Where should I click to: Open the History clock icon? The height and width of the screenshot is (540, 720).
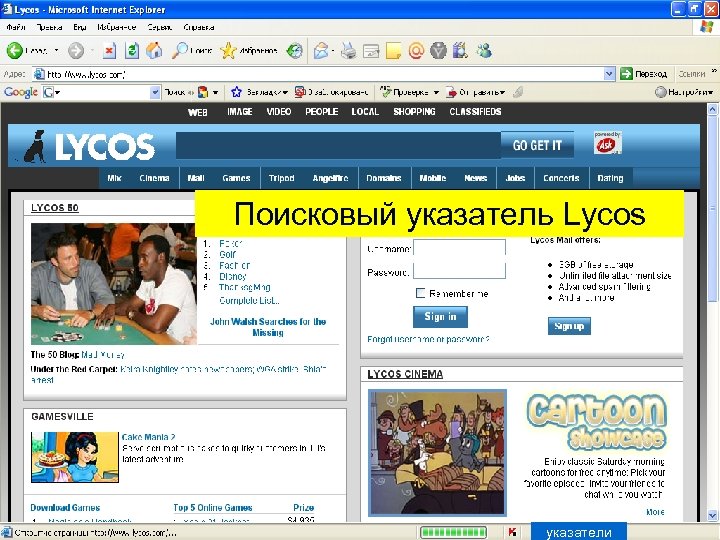point(294,51)
